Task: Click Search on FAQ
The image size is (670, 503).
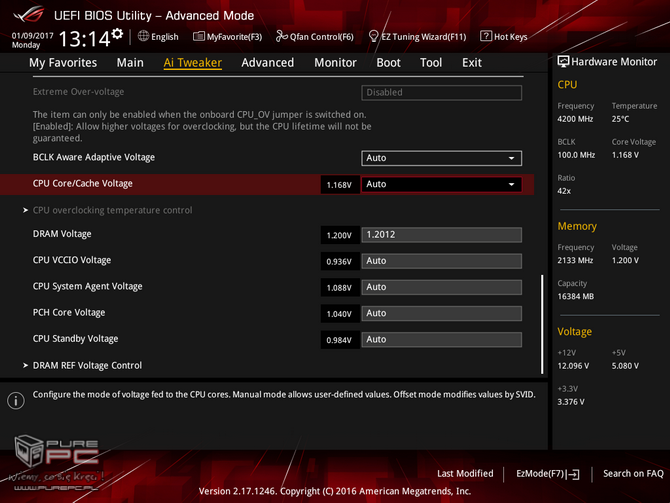Action: 633,474
